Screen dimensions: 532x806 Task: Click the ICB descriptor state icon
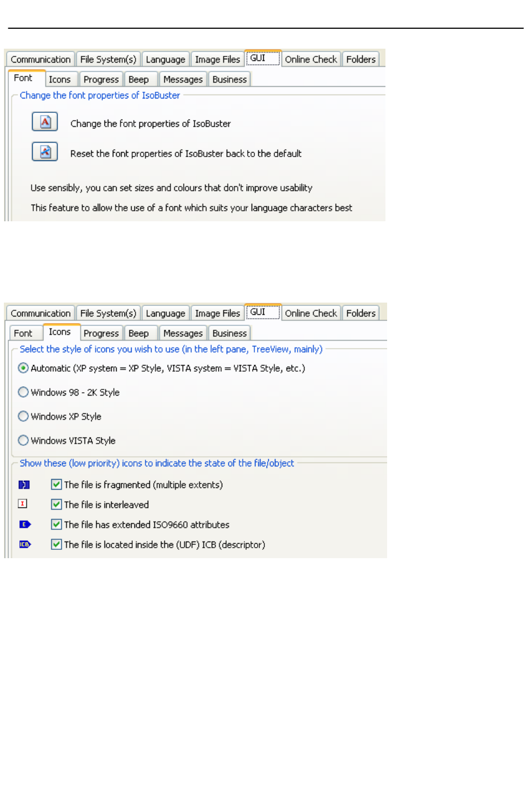(25, 544)
